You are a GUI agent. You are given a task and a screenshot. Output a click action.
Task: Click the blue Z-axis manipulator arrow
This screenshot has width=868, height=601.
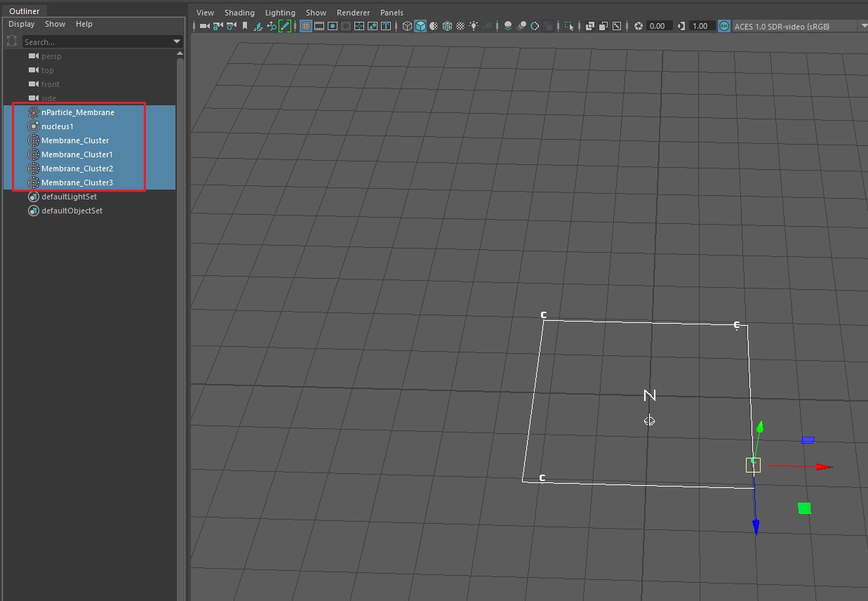click(x=756, y=527)
